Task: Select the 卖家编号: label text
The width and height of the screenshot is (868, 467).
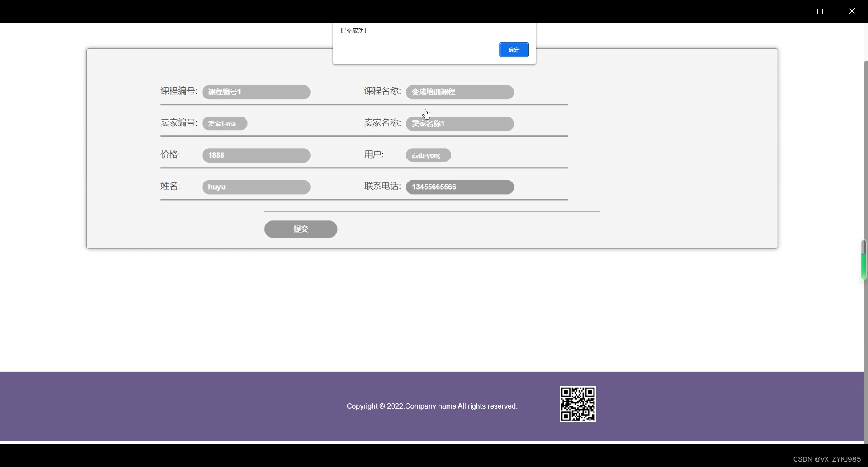Action: (x=179, y=123)
